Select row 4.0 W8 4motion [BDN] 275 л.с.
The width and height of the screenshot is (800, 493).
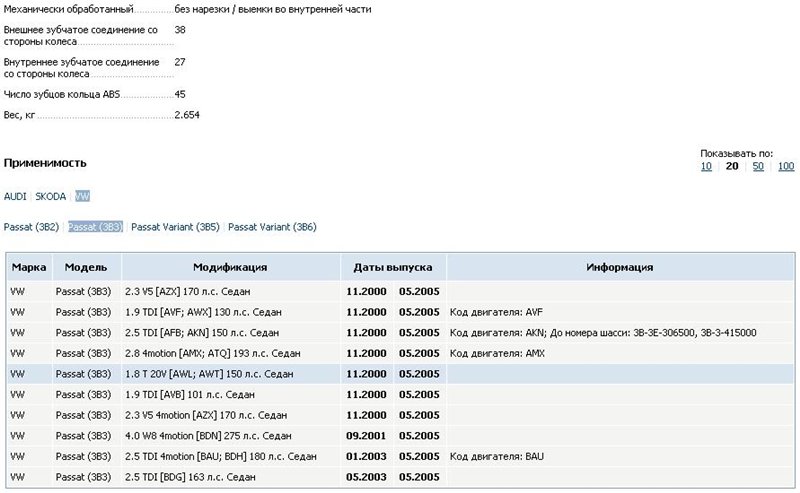pos(401,436)
